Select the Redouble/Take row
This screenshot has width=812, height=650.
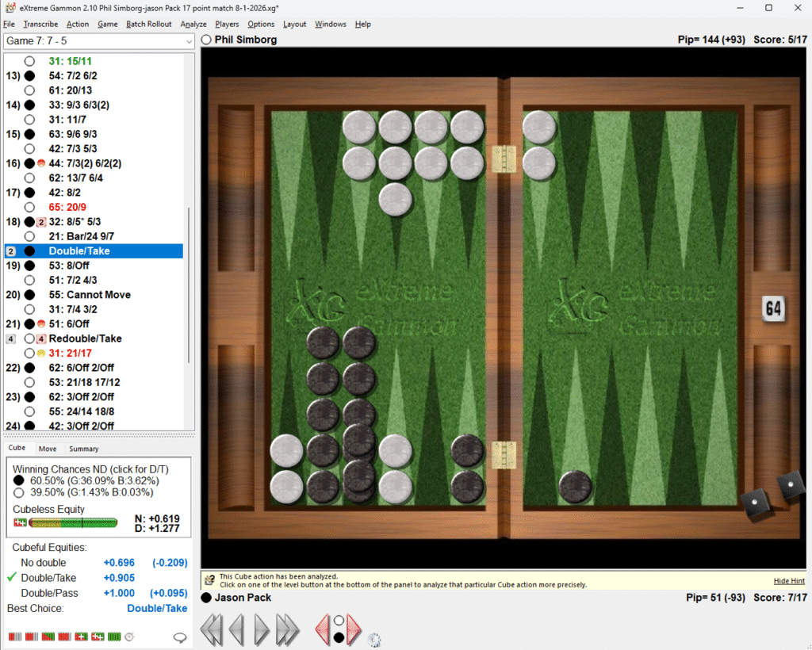tap(94, 338)
